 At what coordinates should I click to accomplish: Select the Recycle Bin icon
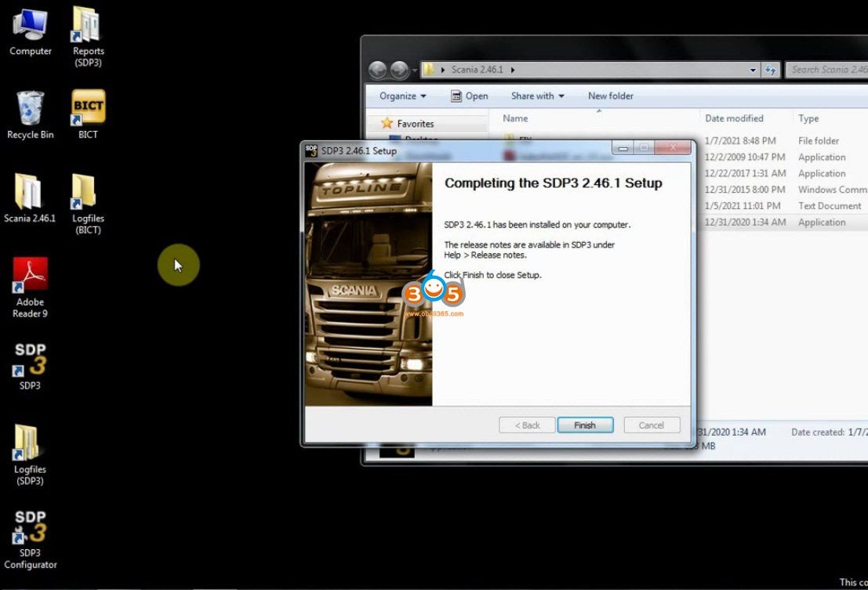30,115
